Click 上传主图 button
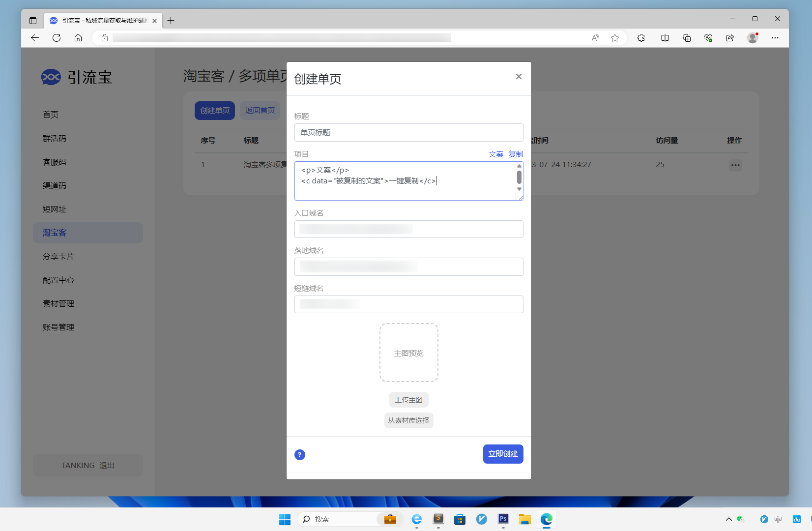This screenshot has height=531, width=812. [x=408, y=400]
